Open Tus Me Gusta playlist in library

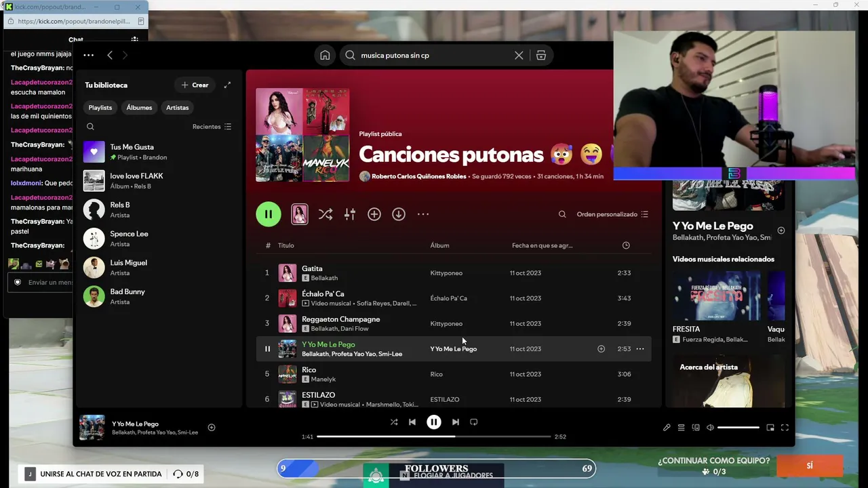159,152
